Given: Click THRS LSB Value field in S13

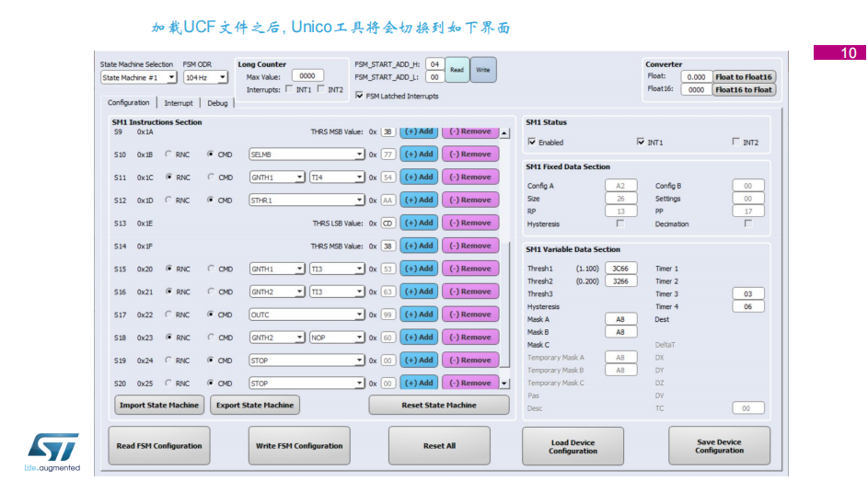Looking at the screenshot, I should point(388,223).
